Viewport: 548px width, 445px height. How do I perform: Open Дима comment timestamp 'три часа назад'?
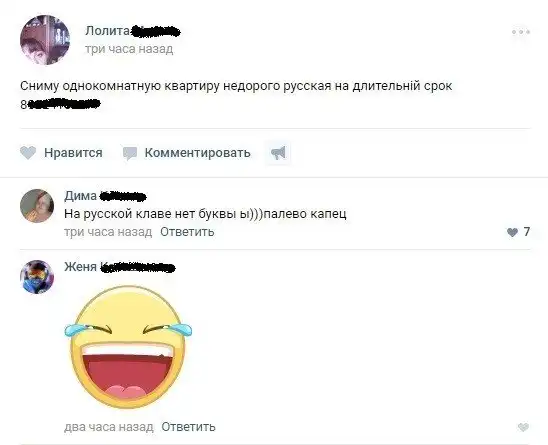click(108, 232)
